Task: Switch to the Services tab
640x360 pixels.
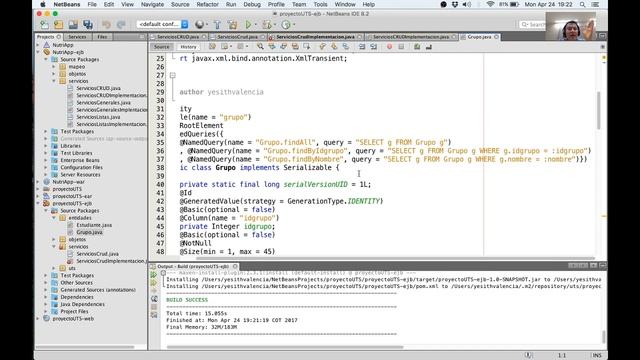Action: 77,37
